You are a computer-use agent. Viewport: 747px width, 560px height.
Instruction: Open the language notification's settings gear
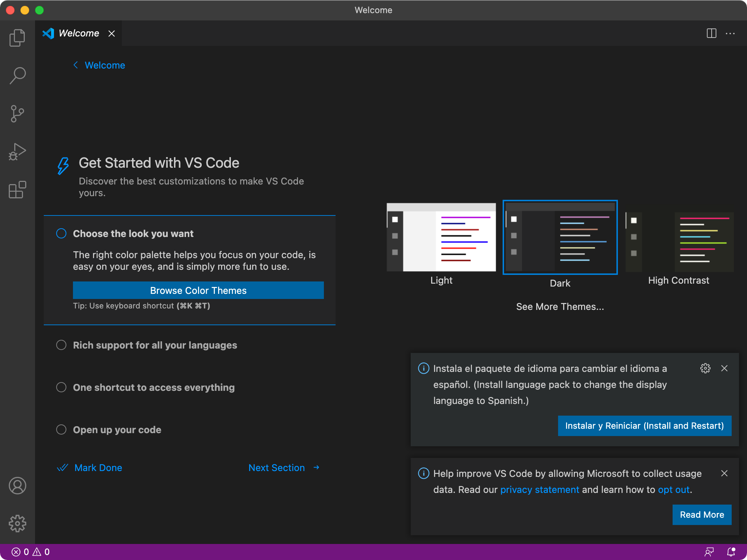pyautogui.click(x=705, y=368)
